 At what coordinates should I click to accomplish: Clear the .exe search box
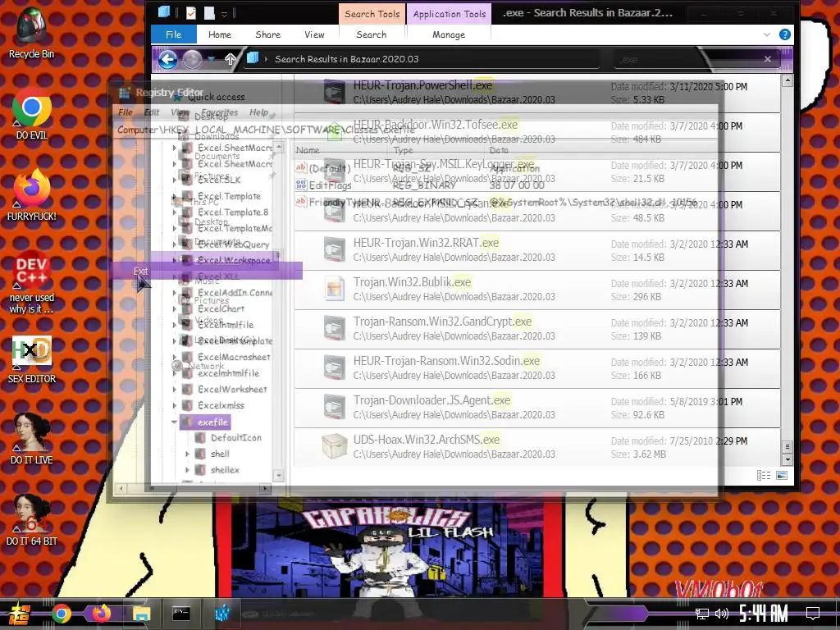768,59
